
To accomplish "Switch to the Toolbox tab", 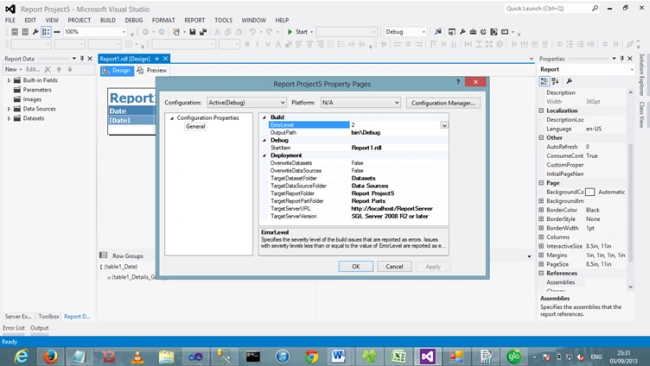I will pyautogui.click(x=49, y=316).
